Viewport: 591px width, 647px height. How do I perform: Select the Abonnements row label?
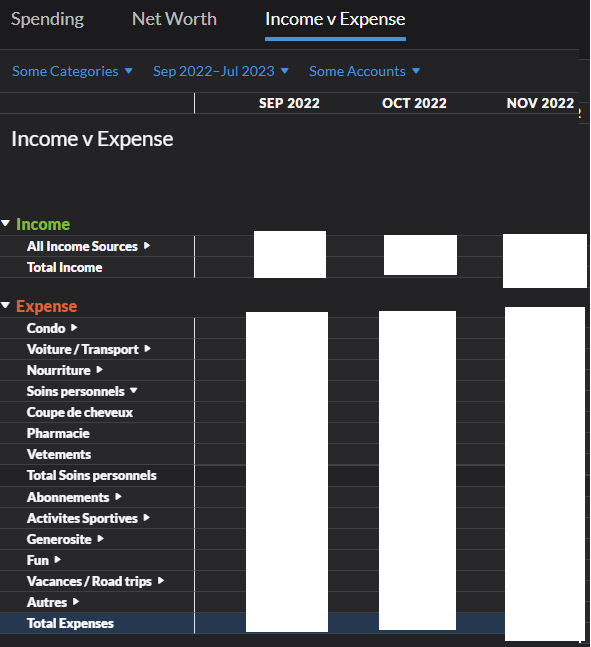(x=68, y=497)
